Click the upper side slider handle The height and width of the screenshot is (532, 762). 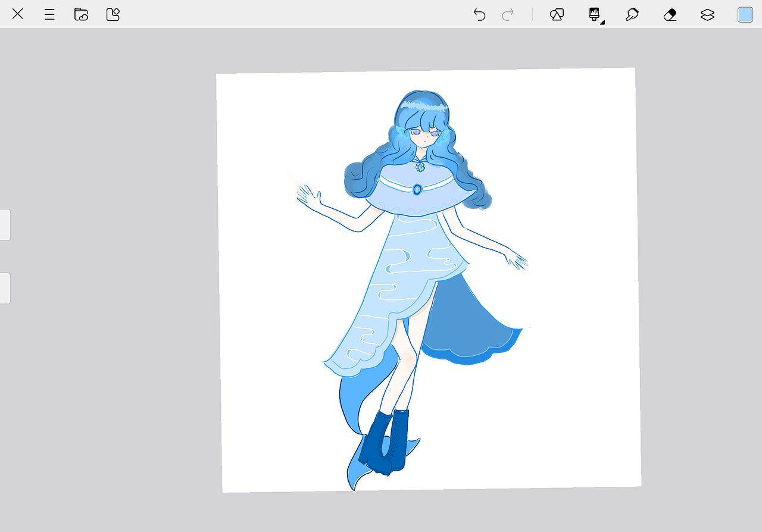point(5,225)
